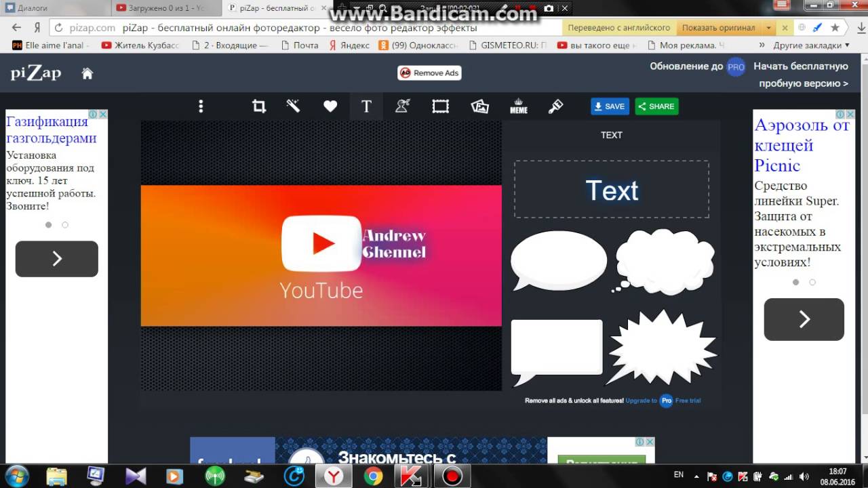Go to piZap home icon
The height and width of the screenshot is (488, 868).
pyautogui.click(x=87, y=73)
